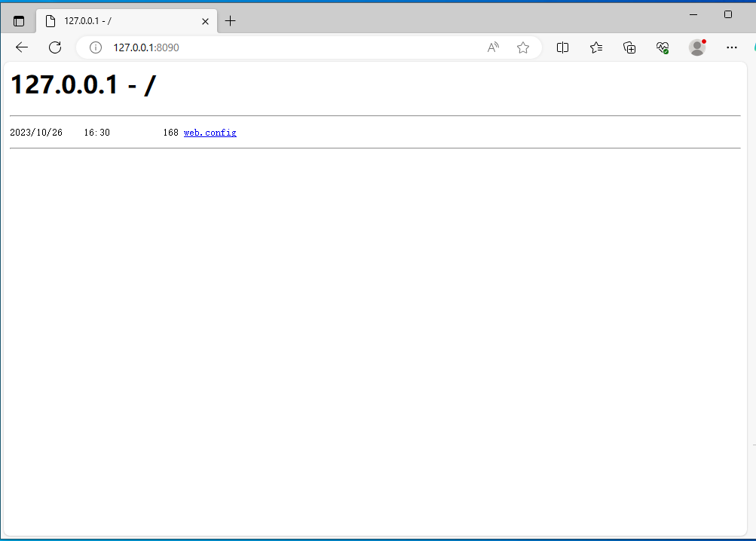Expand the profile notification badge menu
The width and height of the screenshot is (756, 541).
[703, 41]
